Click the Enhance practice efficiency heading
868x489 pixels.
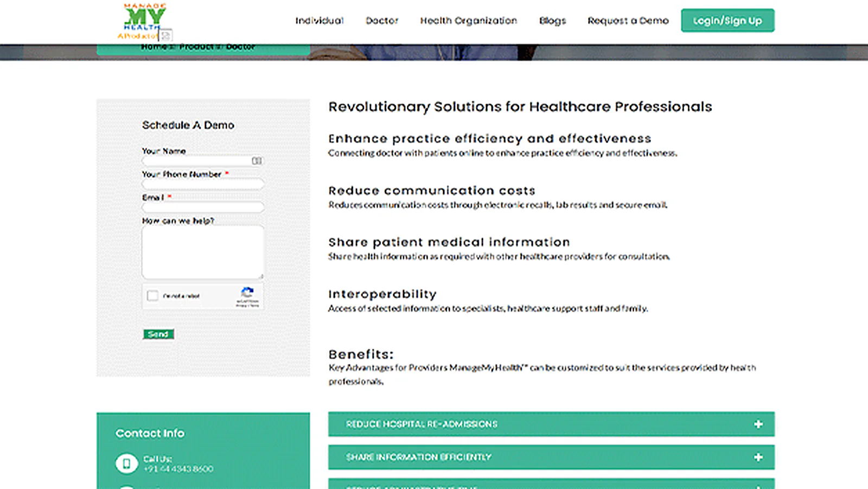489,138
